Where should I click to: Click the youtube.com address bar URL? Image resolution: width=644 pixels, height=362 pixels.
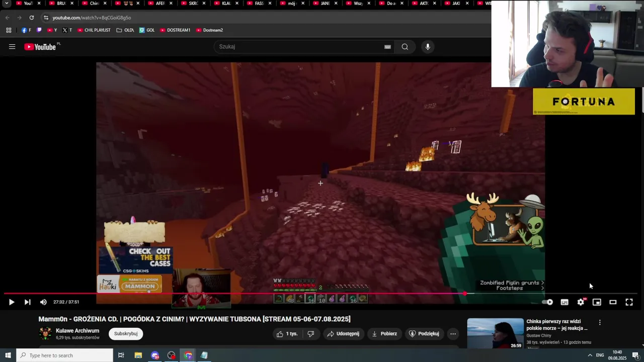92,18
